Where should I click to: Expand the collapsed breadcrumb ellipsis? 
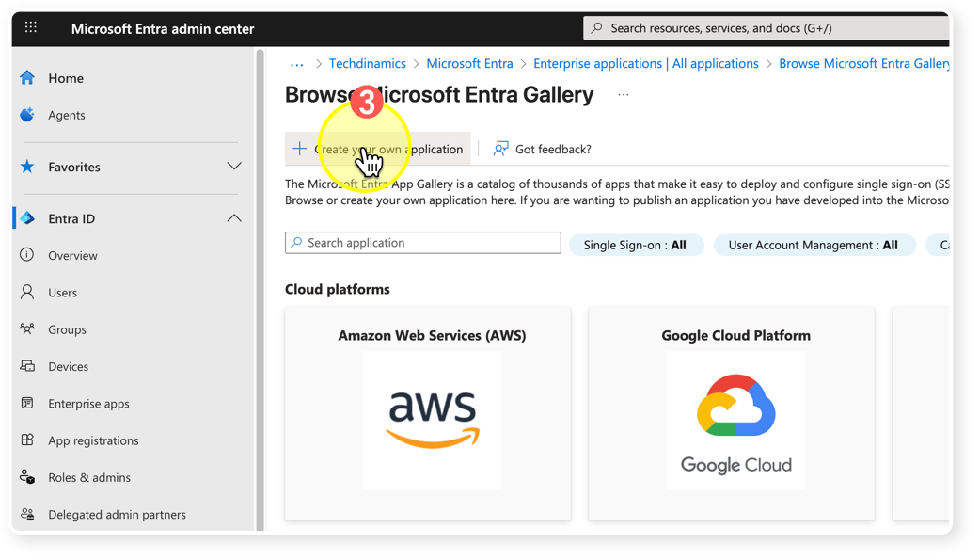point(297,64)
